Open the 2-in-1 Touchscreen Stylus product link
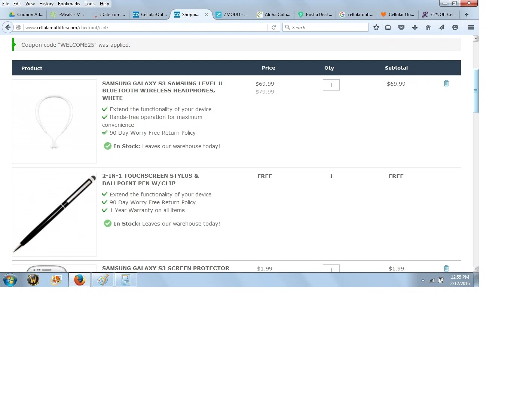 [x=150, y=180]
